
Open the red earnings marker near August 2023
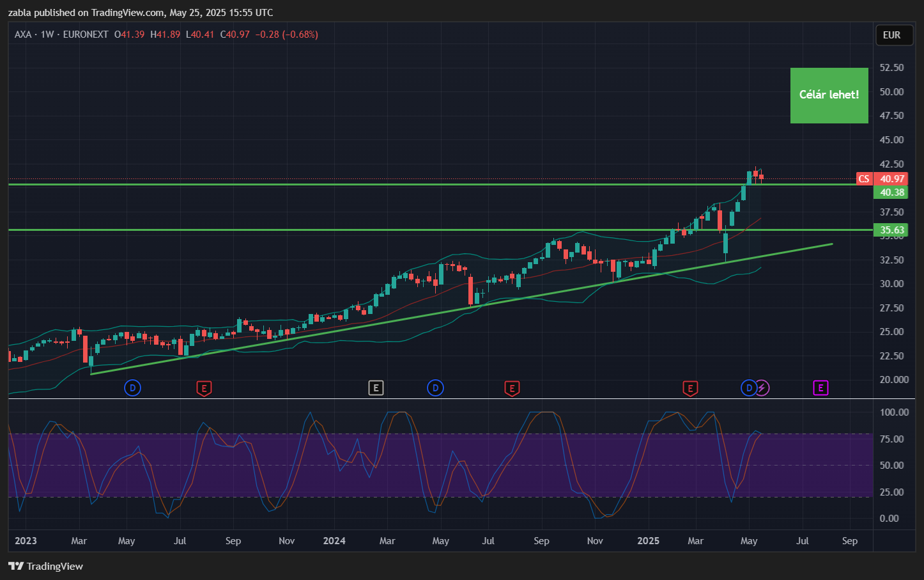point(203,388)
